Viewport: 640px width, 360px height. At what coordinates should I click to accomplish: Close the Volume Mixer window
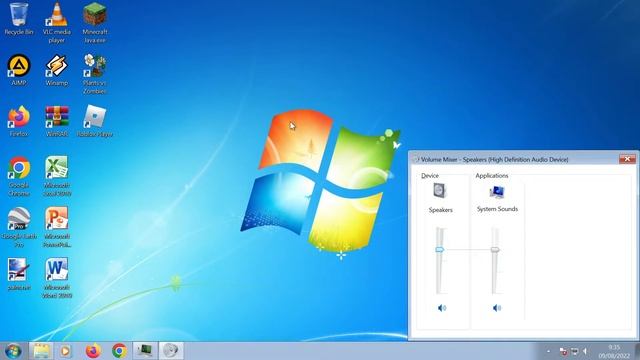point(627,159)
